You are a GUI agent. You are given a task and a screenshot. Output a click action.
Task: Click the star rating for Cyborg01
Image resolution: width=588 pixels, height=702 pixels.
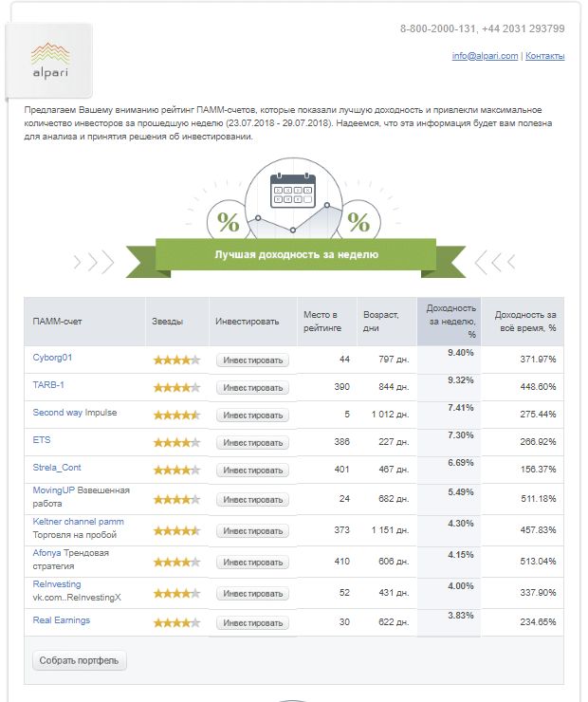coord(176,360)
